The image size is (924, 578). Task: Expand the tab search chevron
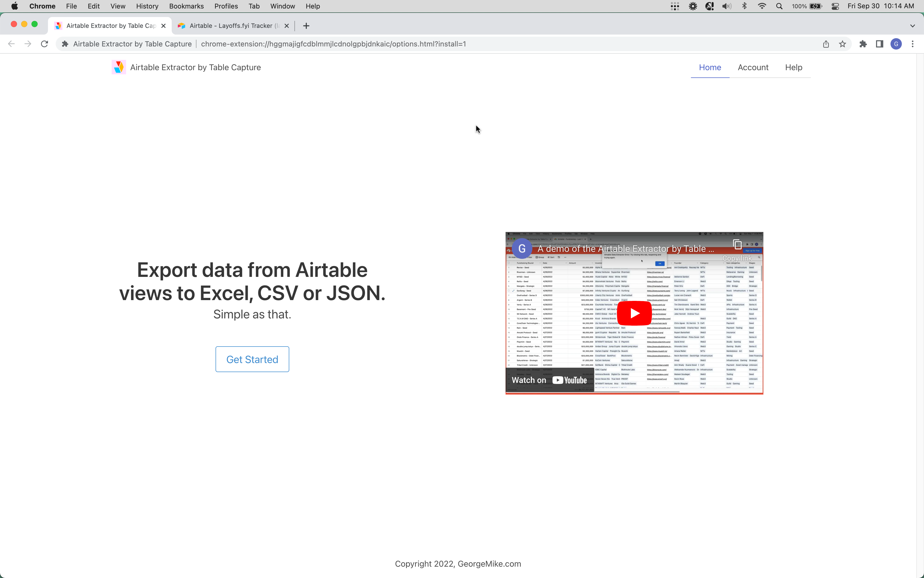coord(913,26)
